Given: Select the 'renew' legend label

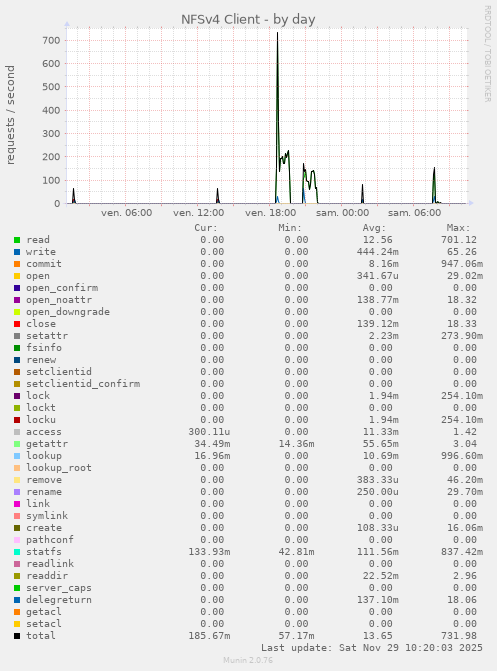Looking at the screenshot, I should pos(41,359).
